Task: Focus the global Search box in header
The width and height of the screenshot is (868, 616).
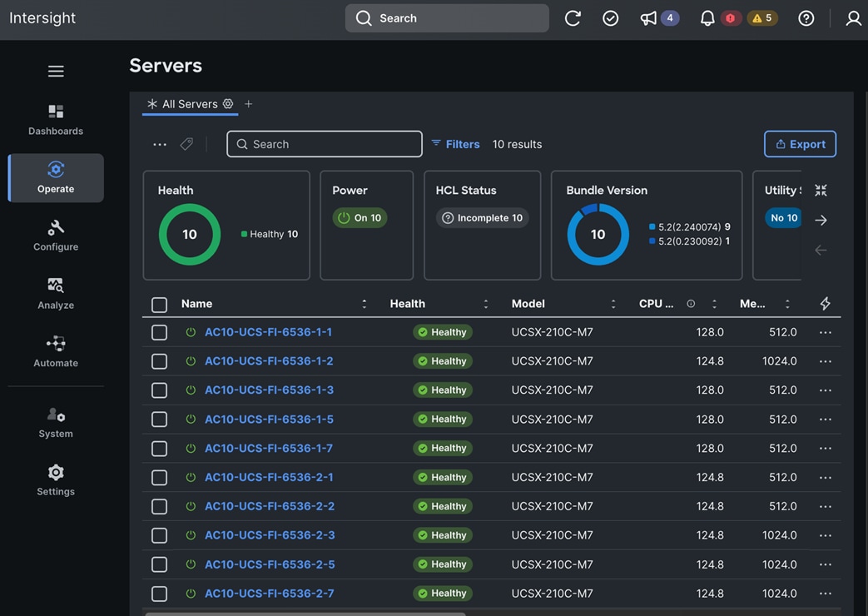Action: click(x=447, y=18)
